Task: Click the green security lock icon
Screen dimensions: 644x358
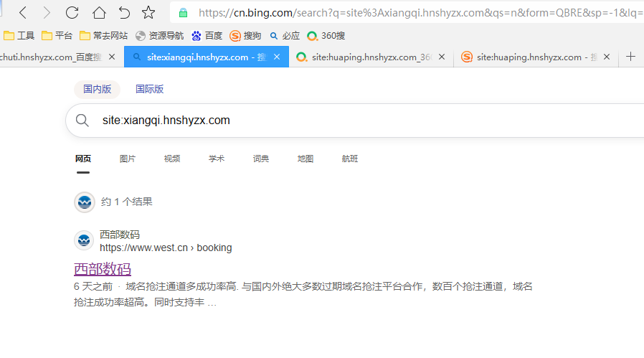Action: [183, 13]
